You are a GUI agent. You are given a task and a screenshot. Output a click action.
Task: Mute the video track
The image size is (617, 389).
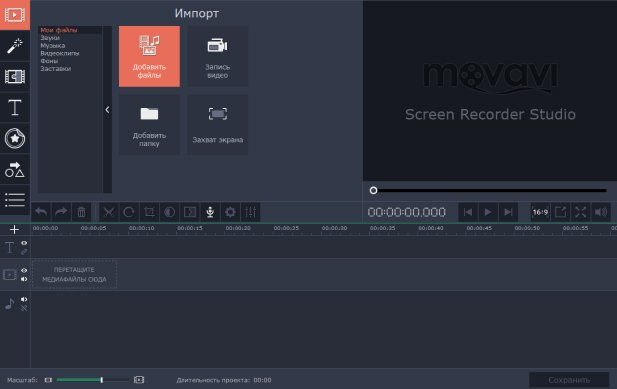pyautogui.click(x=24, y=279)
